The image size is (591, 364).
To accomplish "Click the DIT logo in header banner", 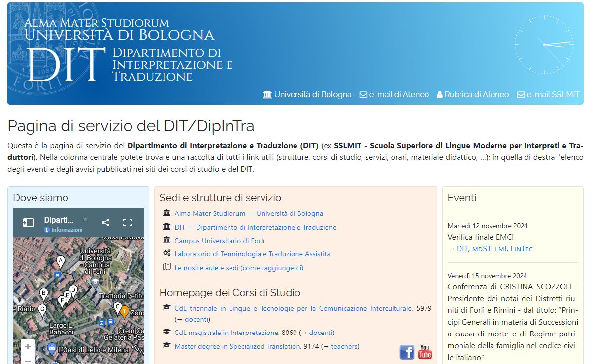I will [x=66, y=64].
